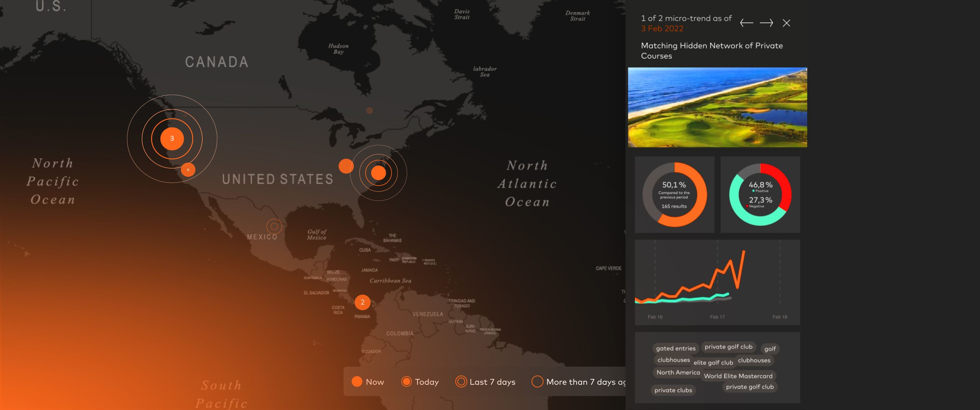Viewport: 980px width, 410px height.
Task: Click the elite golf club tag
Action: click(713, 363)
